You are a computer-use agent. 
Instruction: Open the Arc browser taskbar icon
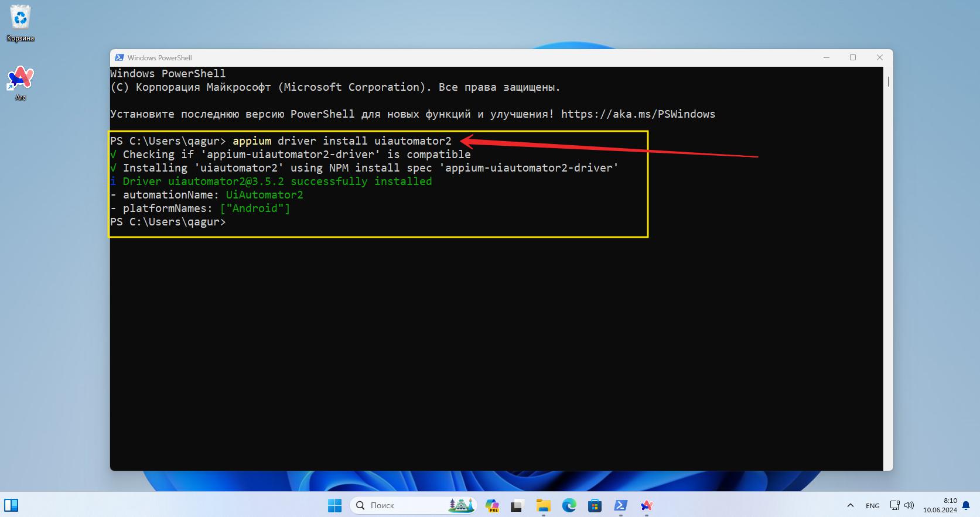point(647,505)
